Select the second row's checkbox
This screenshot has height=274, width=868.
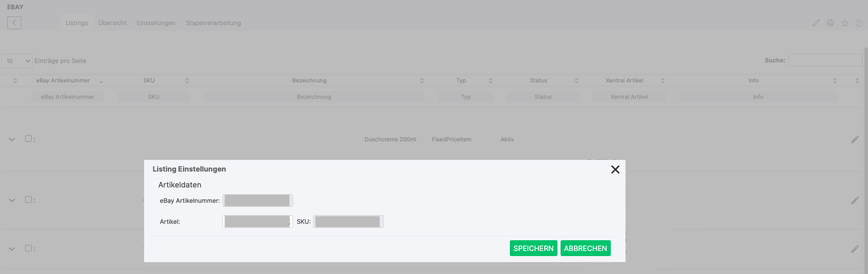point(29,200)
